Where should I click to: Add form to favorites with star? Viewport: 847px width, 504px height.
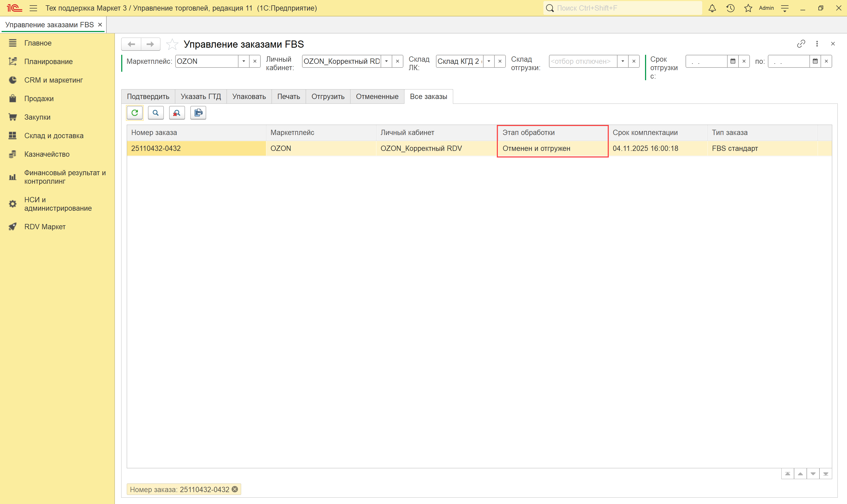point(172,44)
